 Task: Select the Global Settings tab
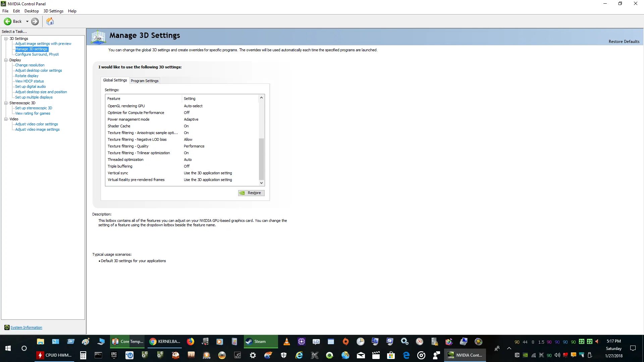[x=115, y=80]
